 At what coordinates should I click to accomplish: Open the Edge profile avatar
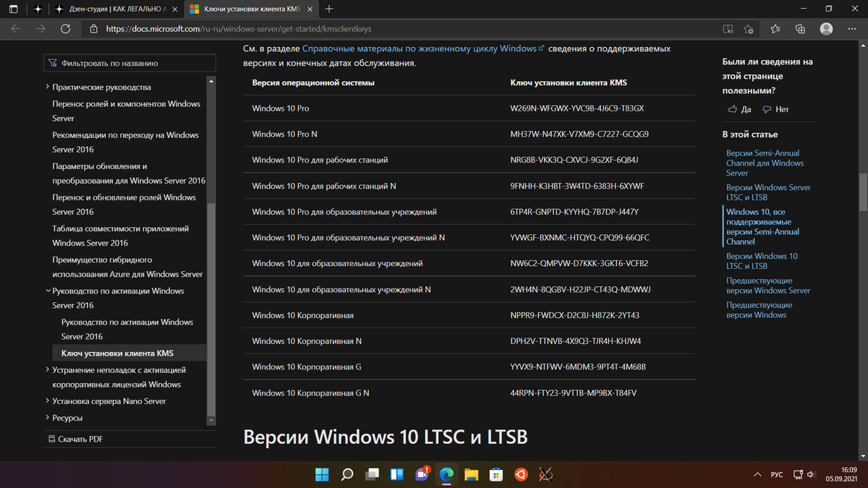point(826,29)
